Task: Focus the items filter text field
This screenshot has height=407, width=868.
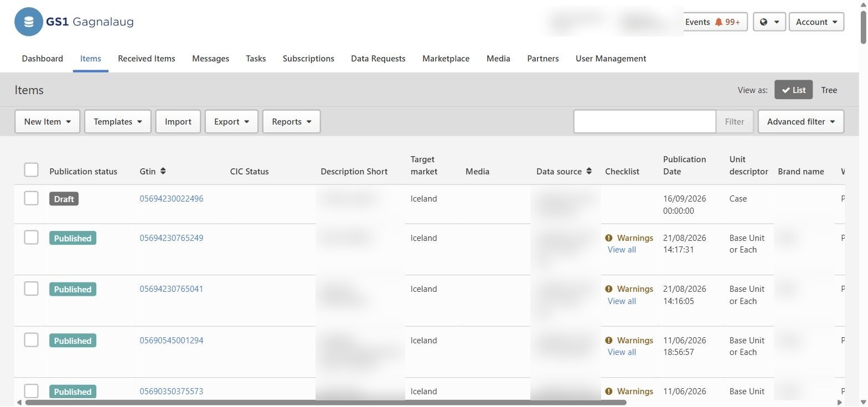Action: [644, 121]
